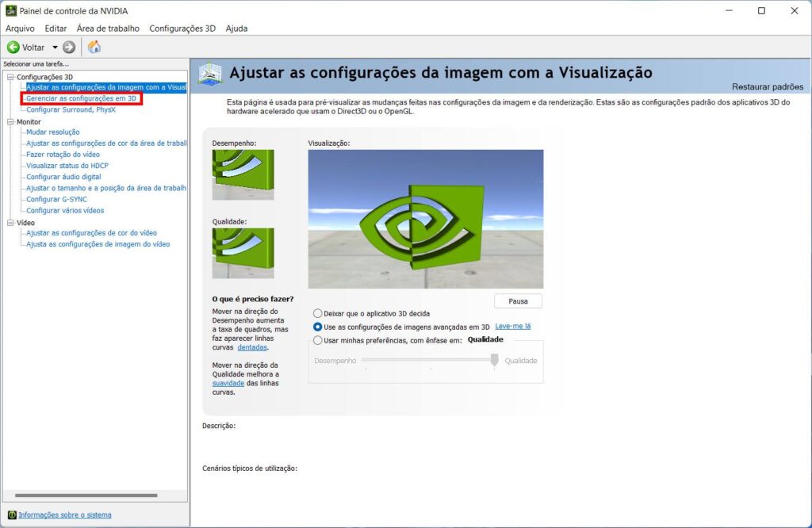Image resolution: width=812 pixels, height=528 pixels.
Task: Open Configurar áudio digital
Action: (x=63, y=177)
